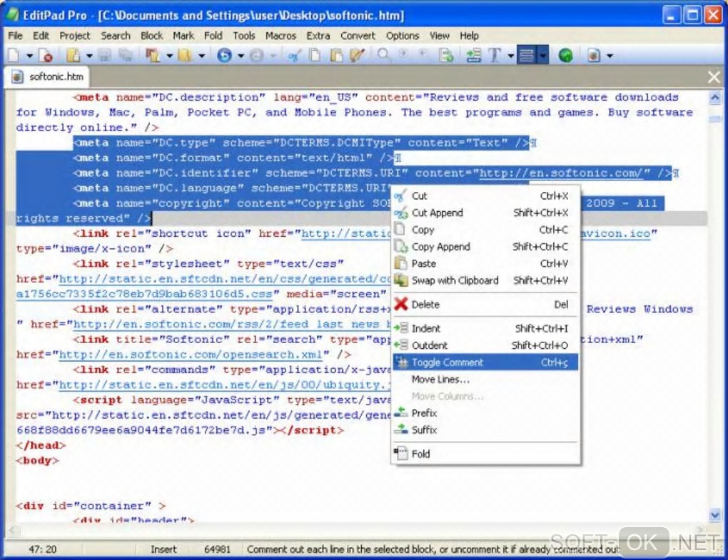Click the Save file disk icon
Image resolution: width=728 pixels, height=560 pixels.
(x=105, y=56)
